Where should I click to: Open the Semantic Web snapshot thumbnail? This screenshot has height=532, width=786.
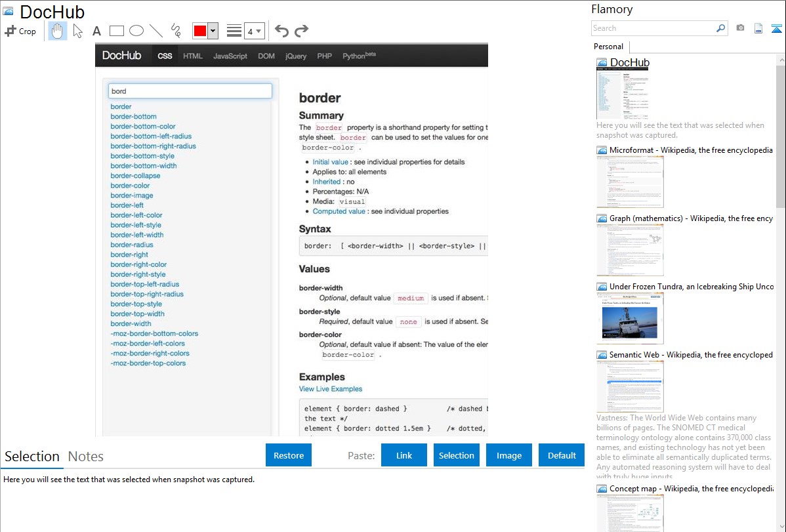pos(630,386)
